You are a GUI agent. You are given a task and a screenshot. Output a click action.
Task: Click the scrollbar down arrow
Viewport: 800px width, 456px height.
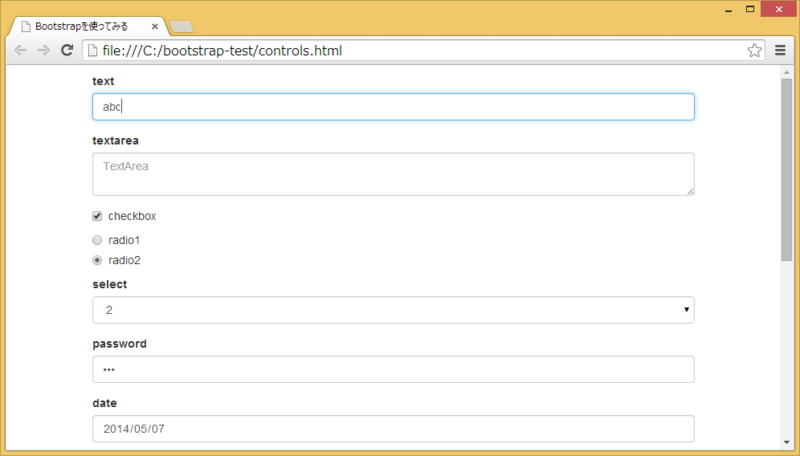(786, 443)
